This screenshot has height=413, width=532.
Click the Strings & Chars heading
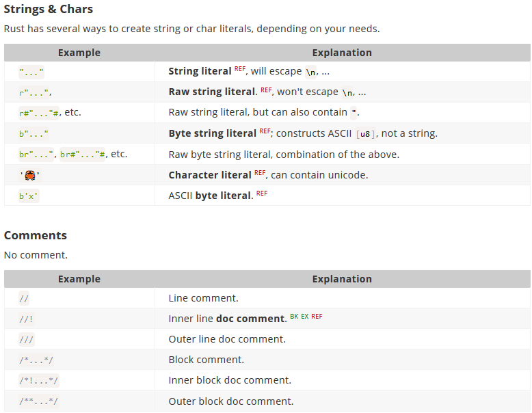tap(48, 9)
